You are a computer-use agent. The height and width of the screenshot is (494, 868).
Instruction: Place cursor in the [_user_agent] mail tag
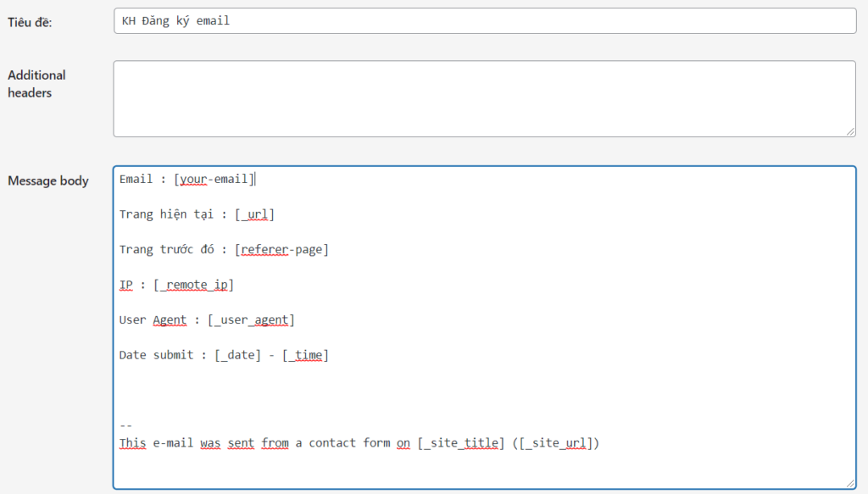coord(251,319)
